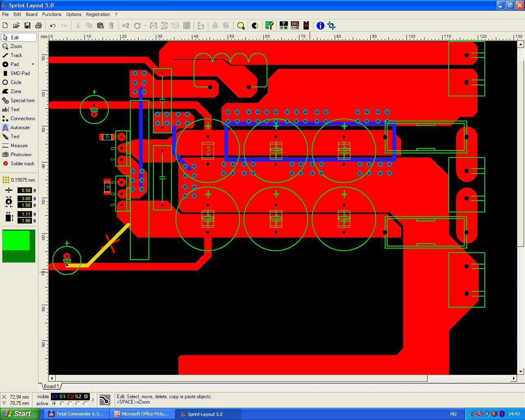Viewport: 525px width, 420px height.
Task: Print the board layout
Action: point(39,25)
